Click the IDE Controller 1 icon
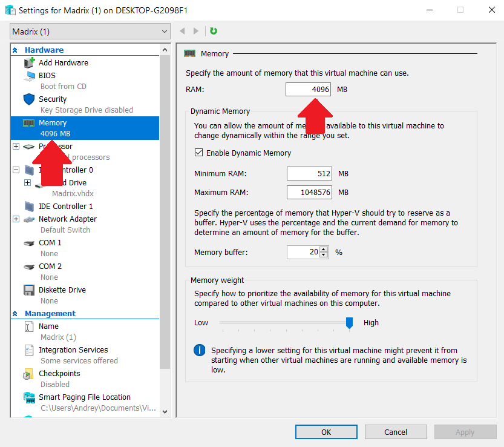The width and height of the screenshot is (504, 447). (x=29, y=207)
